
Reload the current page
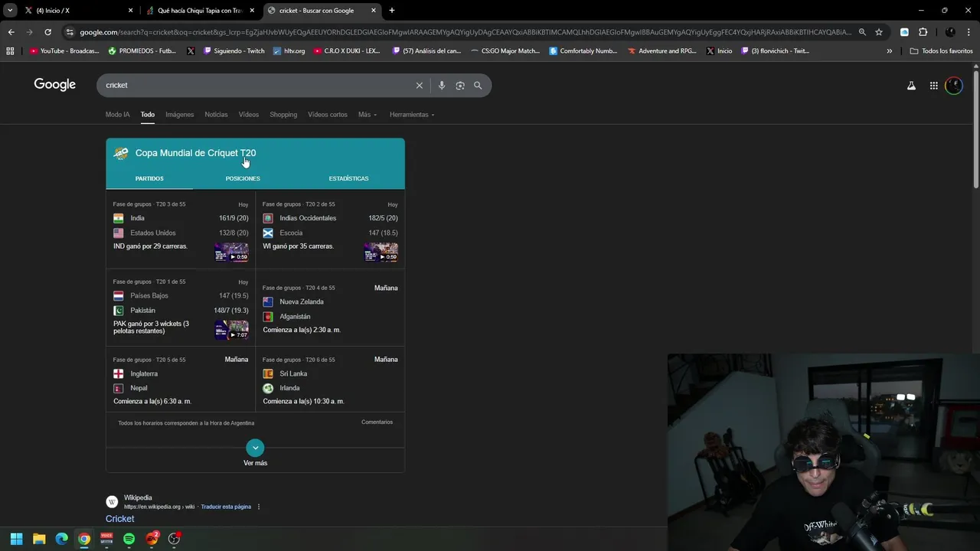(47, 32)
